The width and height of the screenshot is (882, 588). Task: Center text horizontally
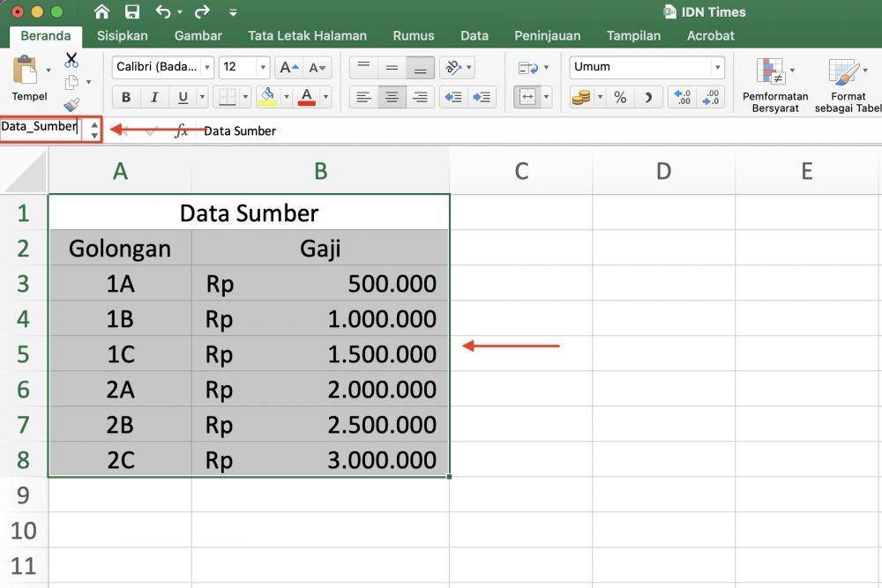[392, 97]
